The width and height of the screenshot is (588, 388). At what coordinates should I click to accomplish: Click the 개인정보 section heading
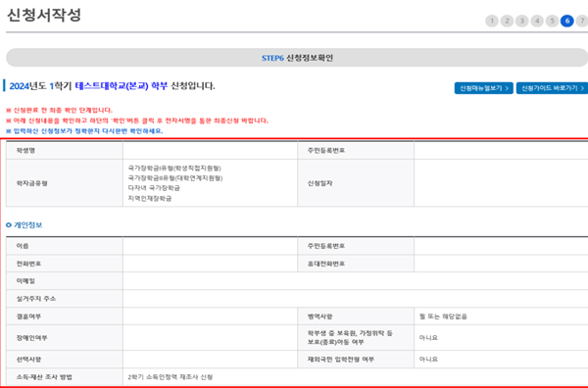[24, 225]
